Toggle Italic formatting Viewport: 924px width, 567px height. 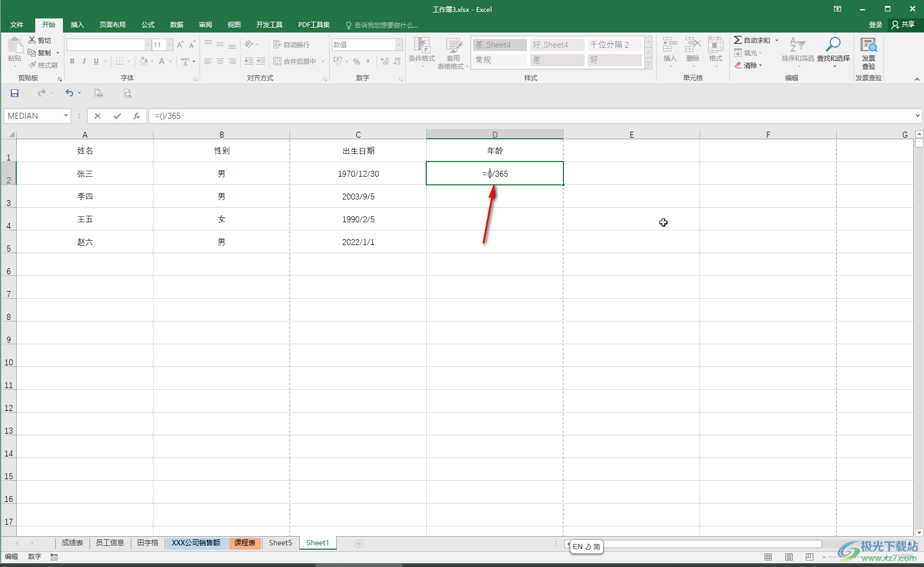click(x=84, y=61)
